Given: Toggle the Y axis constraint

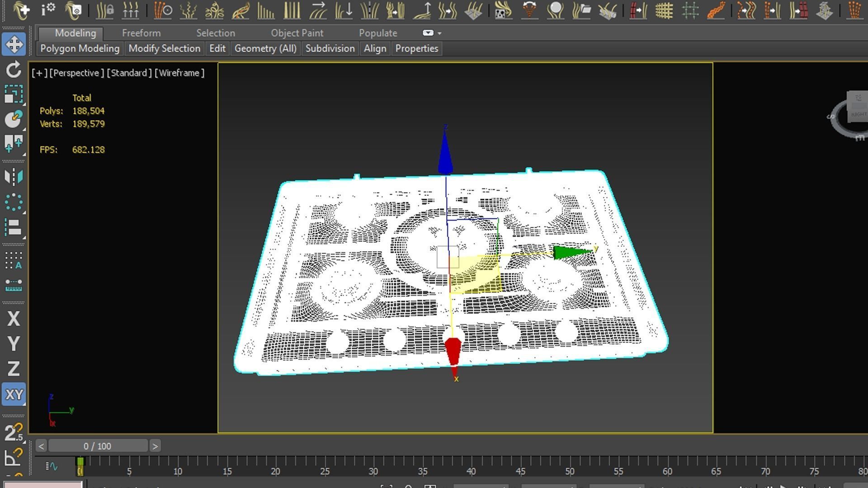Looking at the screenshot, I should pos(14,344).
